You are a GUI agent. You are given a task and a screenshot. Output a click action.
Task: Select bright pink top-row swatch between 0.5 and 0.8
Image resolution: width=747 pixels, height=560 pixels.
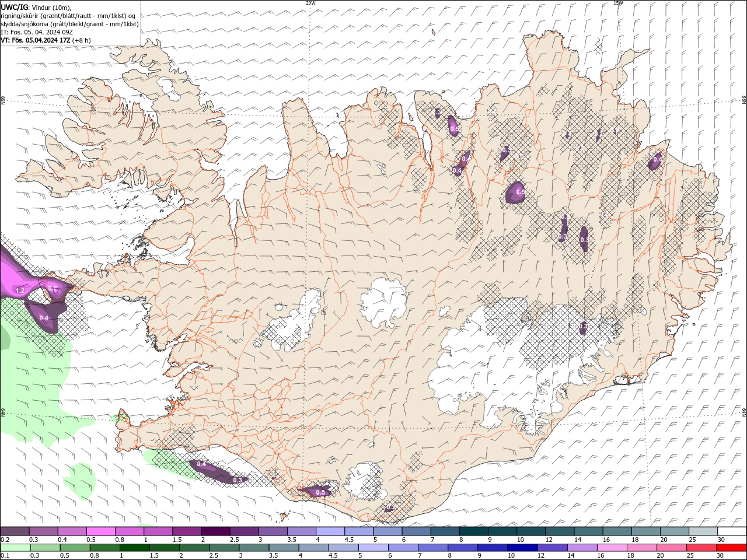click(100, 531)
